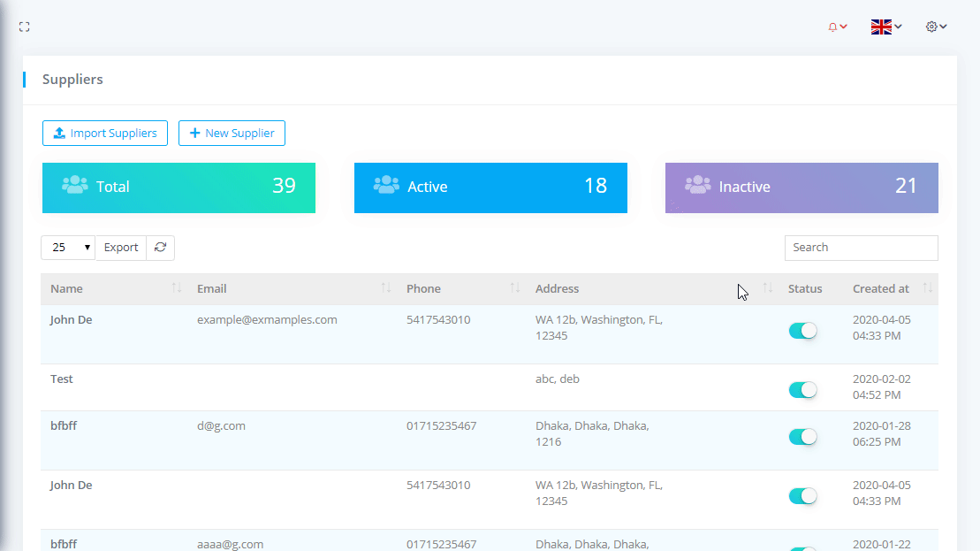Focus the Search input field
Viewport: 980px width, 551px height.
pyautogui.click(x=861, y=248)
